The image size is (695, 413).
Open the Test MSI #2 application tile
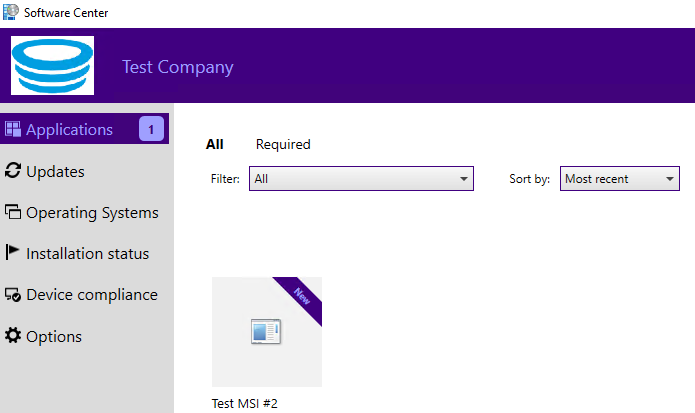point(266,332)
